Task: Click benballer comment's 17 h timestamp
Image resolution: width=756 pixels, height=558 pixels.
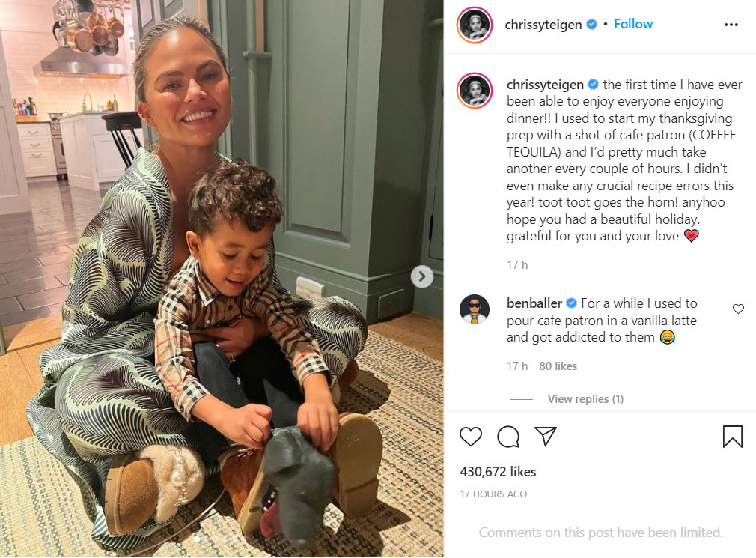Action: pos(517,366)
